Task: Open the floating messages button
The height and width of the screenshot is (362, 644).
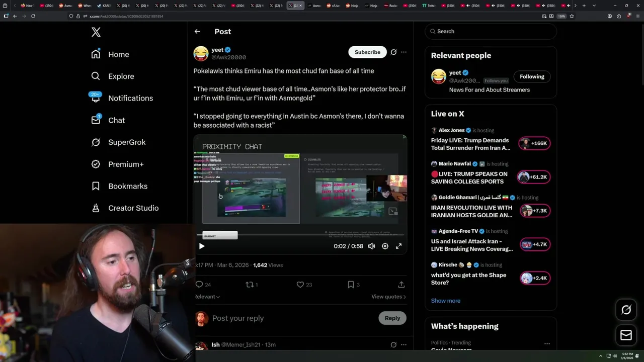Action: [x=626, y=335]
